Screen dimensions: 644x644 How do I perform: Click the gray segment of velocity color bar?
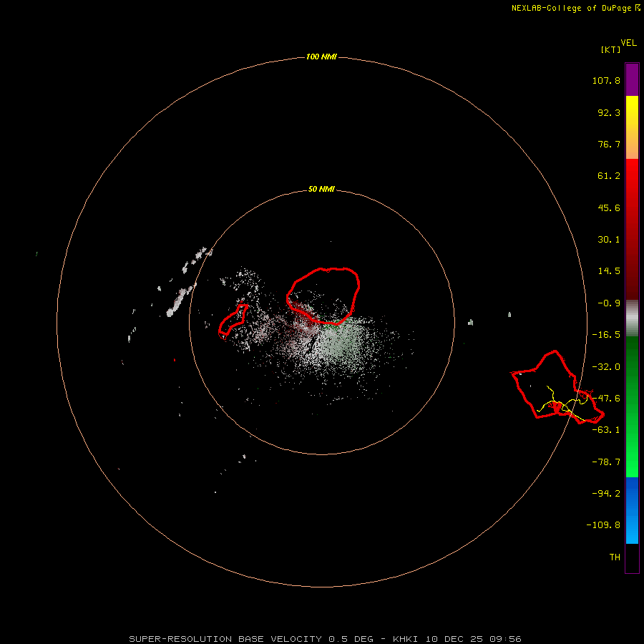[x=632, y=318]
